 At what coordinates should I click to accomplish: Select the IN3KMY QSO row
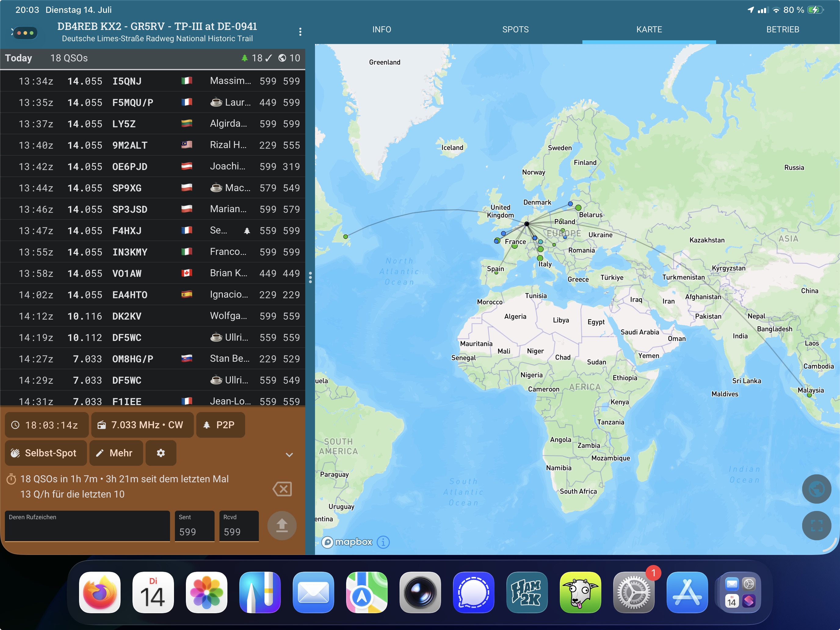pos(153,252)
